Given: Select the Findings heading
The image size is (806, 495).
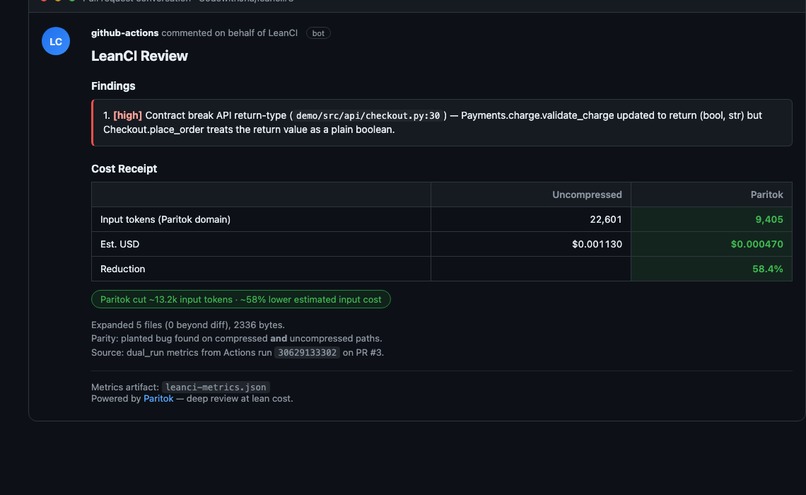Looking at the screenshot, I should [113, 86].
